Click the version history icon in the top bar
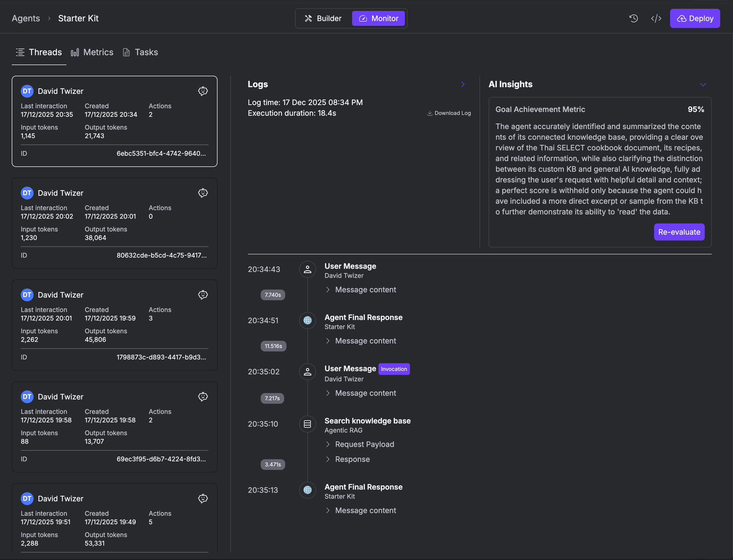Image resolution: width=733 pixels, height=560 pixels. point(633,18)
